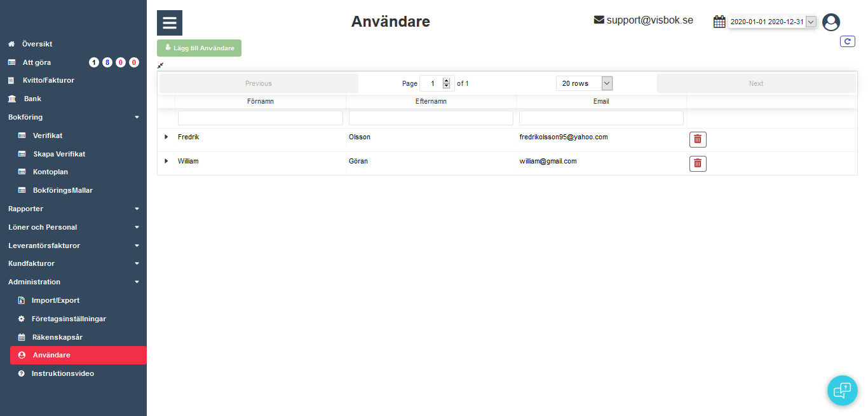The width and height of the screenshot is (868, 416).
Task: Click the Lägg till Användare button
Action: [199, 48]
